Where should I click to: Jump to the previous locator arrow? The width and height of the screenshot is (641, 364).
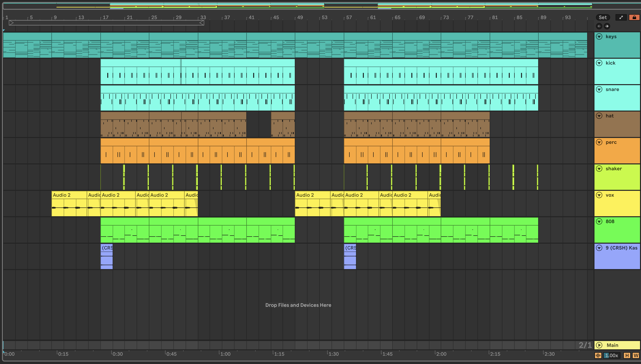click(599, 26)
